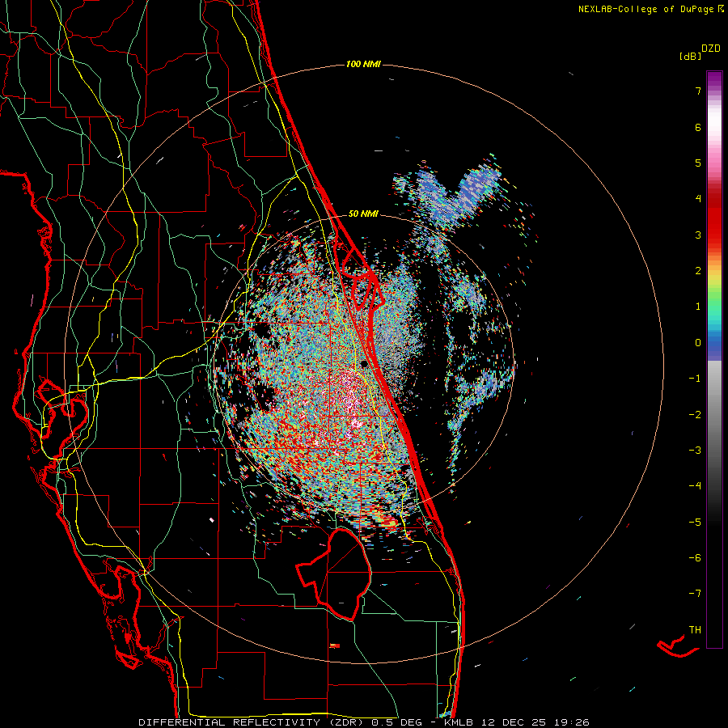Click the TH label at the scale bottom
728x728 pixels.
[695, 630]
